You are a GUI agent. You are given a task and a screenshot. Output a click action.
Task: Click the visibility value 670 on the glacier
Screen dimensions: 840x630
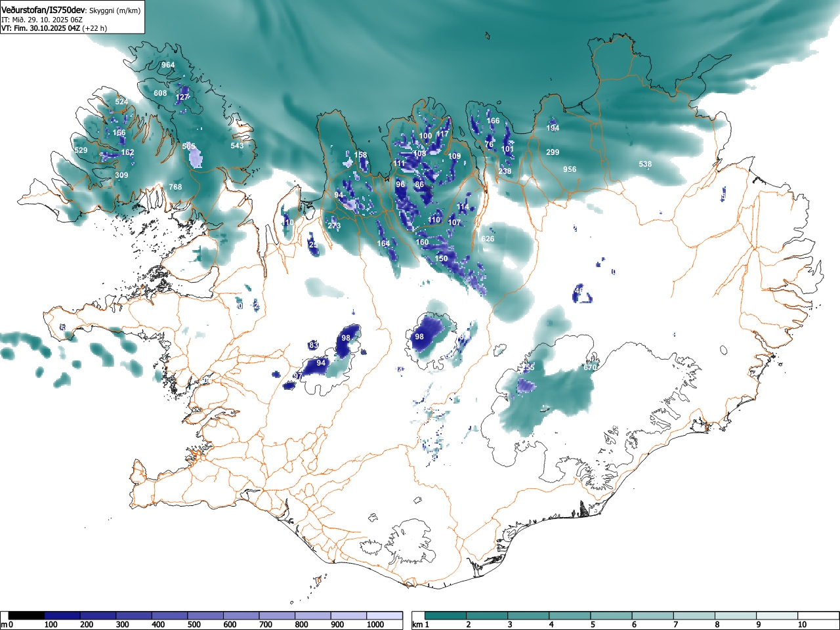[x=590, y=367]
